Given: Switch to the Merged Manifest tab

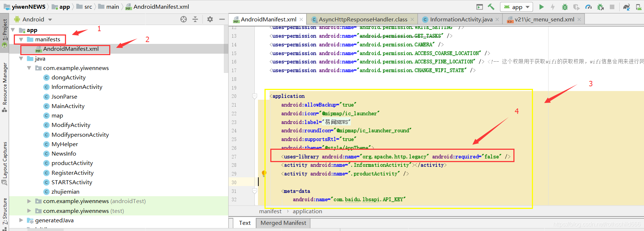Looking at the screenshot, I should 283,223.
